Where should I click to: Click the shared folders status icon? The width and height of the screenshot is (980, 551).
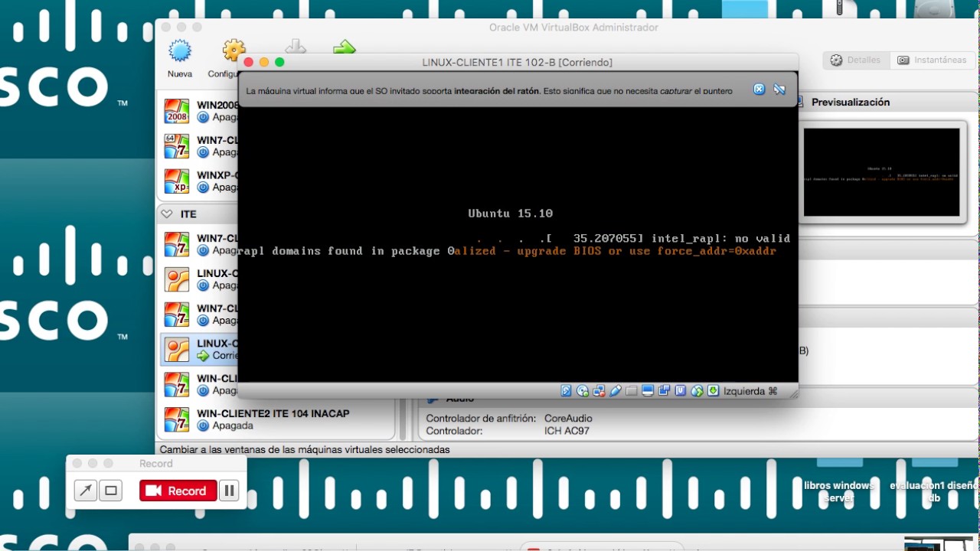click(x=632, y=391)
